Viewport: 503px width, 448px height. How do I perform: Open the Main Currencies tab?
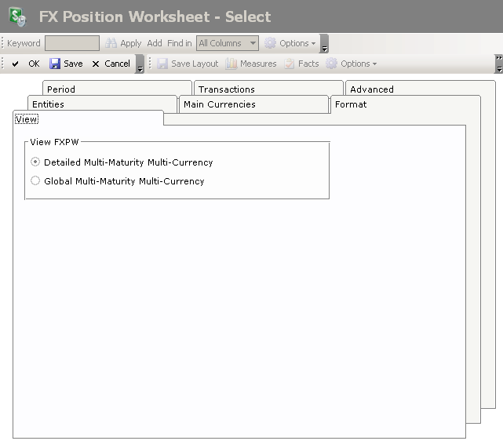click(219, 104)
